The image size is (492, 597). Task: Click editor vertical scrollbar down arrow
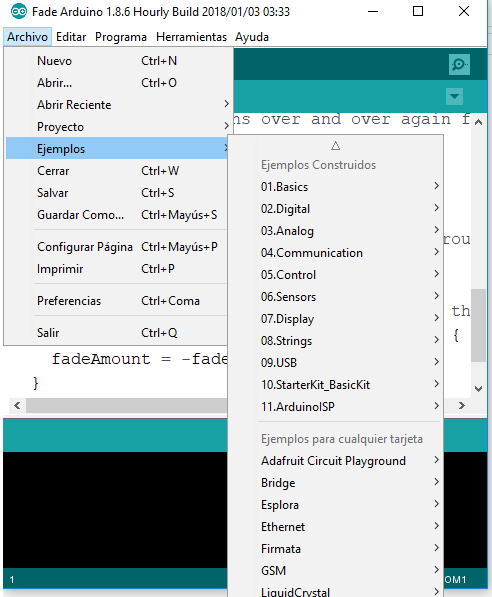tap(479, 389)
